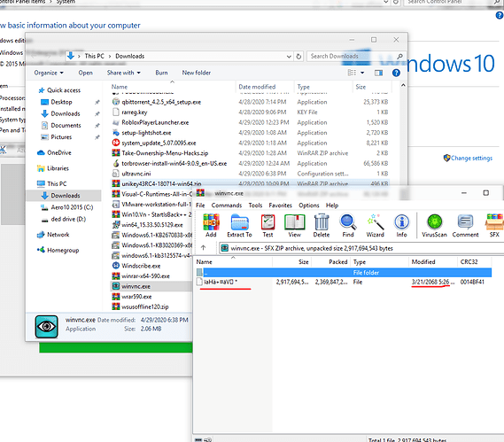The width and height of the screenshot is (504, 442).
Task: Click the Search Downloads field
Action: pyautogui.click(x=355, y=57)
